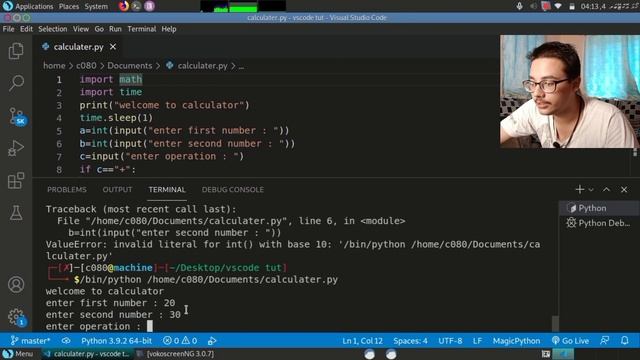640x360 pixels.
Task: Open the Menu button in bottom taskbar
Action: tap(18, 354)
